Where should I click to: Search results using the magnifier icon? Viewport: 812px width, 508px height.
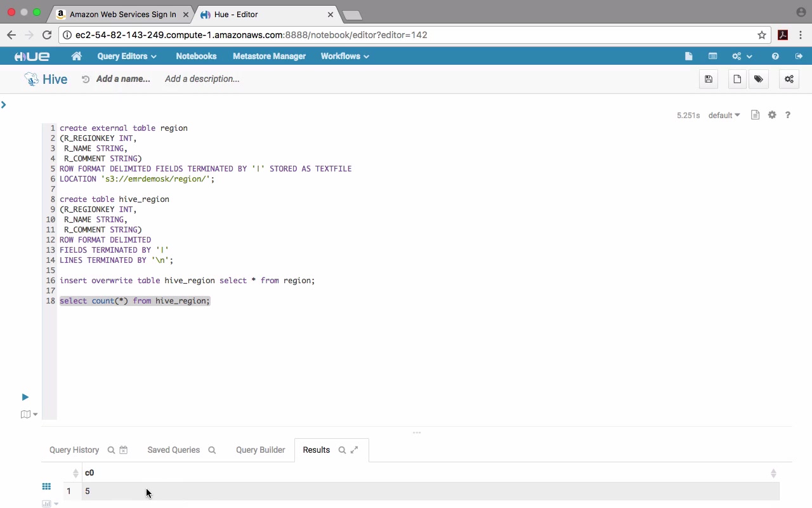tap(342, 450)
